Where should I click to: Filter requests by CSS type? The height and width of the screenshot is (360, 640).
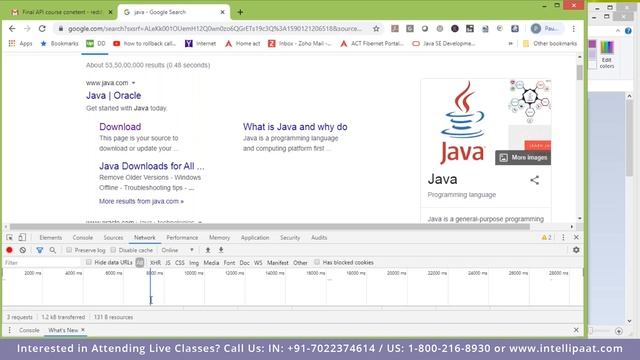(180, 263)
